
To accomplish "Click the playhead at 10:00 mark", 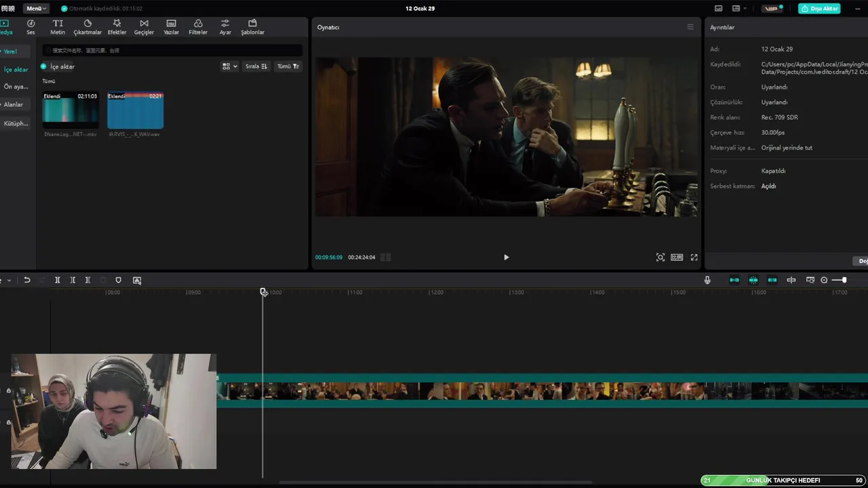I will pyautogui.click(x=264, y=292).
